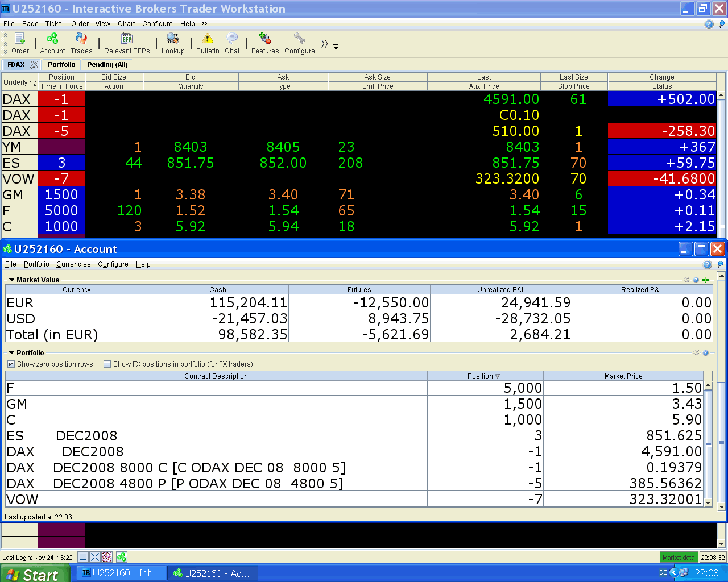Screen dimensions: 728x582
Task: Open the Order toolbar icon
Action: 20,39
